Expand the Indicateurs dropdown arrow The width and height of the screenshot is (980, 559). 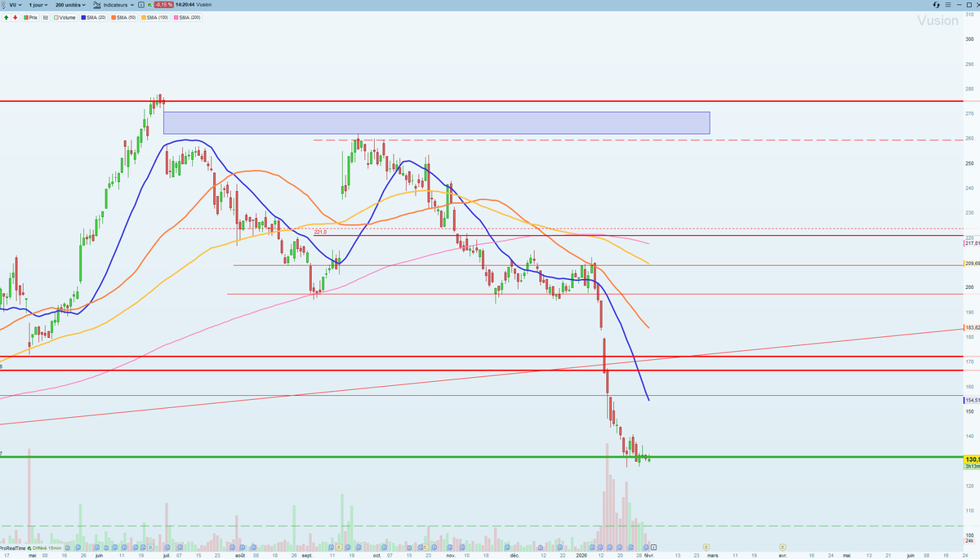tap(132, 5)
